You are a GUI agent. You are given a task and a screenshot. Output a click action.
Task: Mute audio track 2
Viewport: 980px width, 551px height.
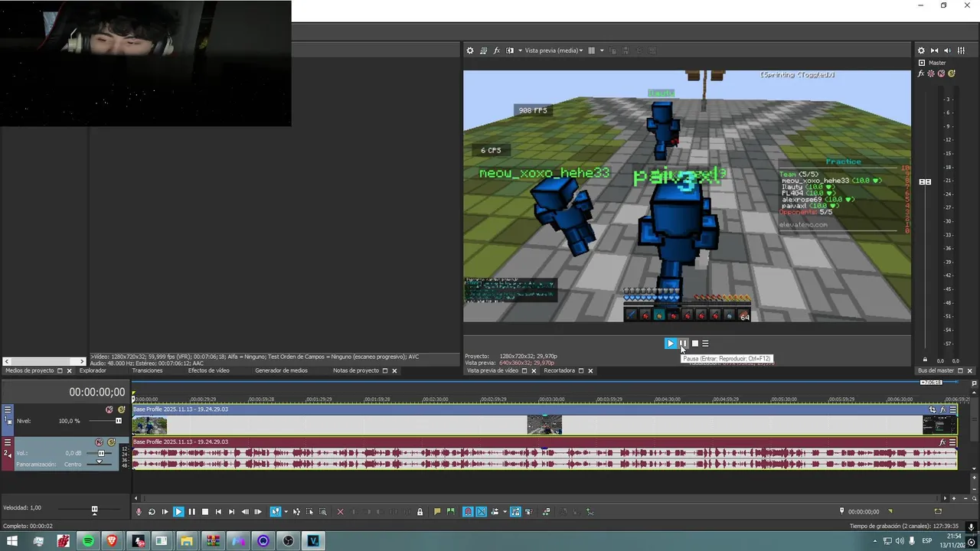coord(99,442)
